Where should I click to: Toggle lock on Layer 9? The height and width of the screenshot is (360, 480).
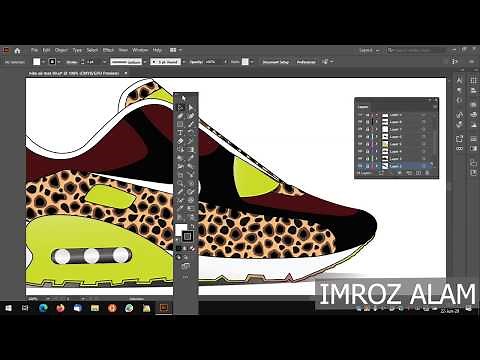click(x=367, y=115)
